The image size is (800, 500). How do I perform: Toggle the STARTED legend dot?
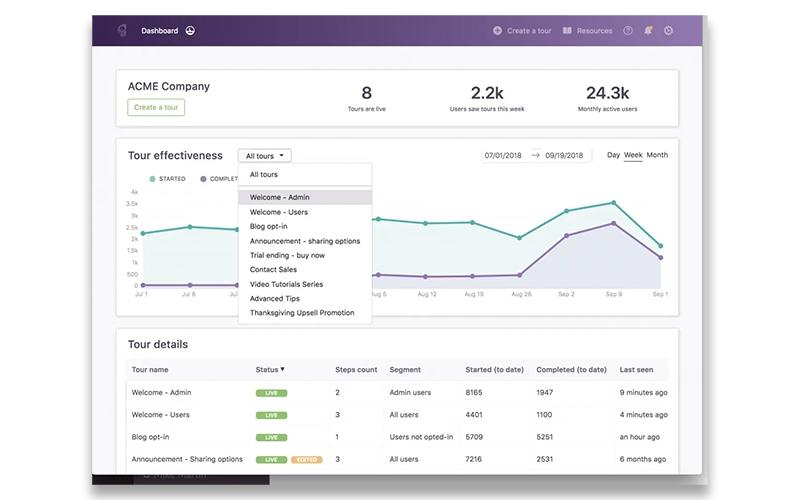(x=152, y=179)
